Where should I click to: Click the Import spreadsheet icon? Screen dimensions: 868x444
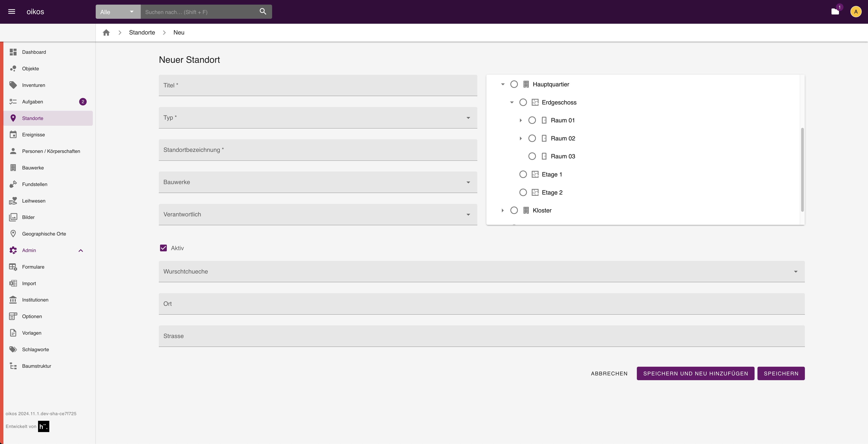point(13,283)
